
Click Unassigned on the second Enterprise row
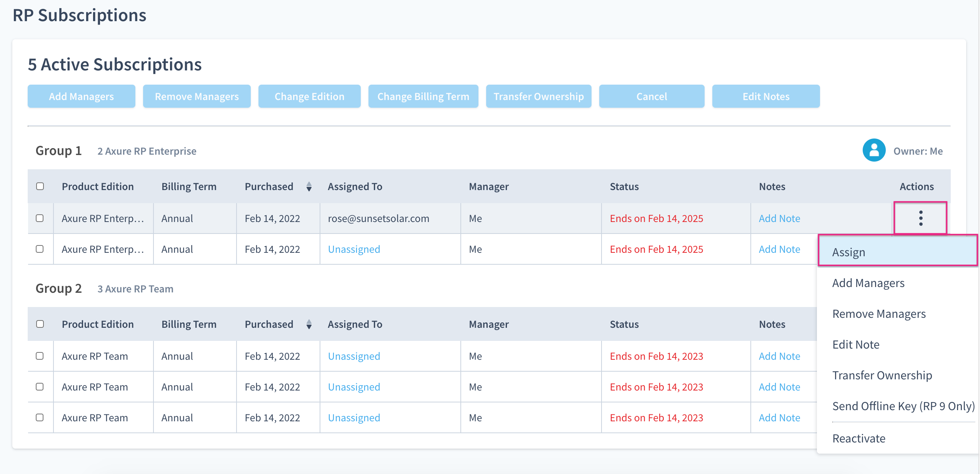[x=353, y=249]
